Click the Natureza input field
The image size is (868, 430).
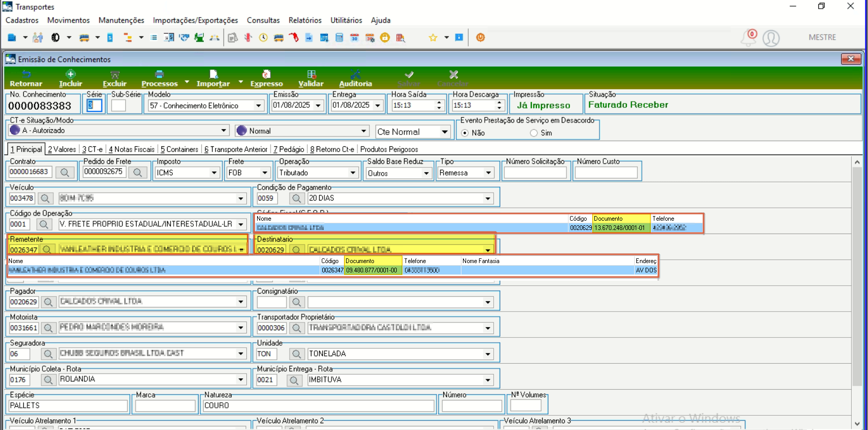pyautogui.click(x=319, y=406)
